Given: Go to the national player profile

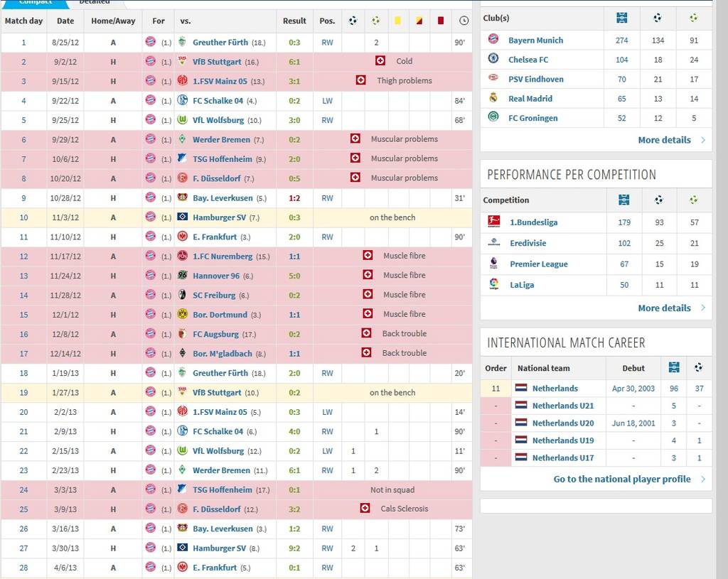Looking at the screenshot, I should click(x=621, y=479).
